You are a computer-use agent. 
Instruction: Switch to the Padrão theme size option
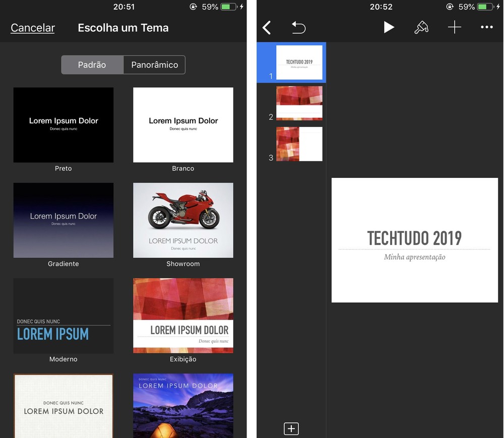(x=92, y=65)
